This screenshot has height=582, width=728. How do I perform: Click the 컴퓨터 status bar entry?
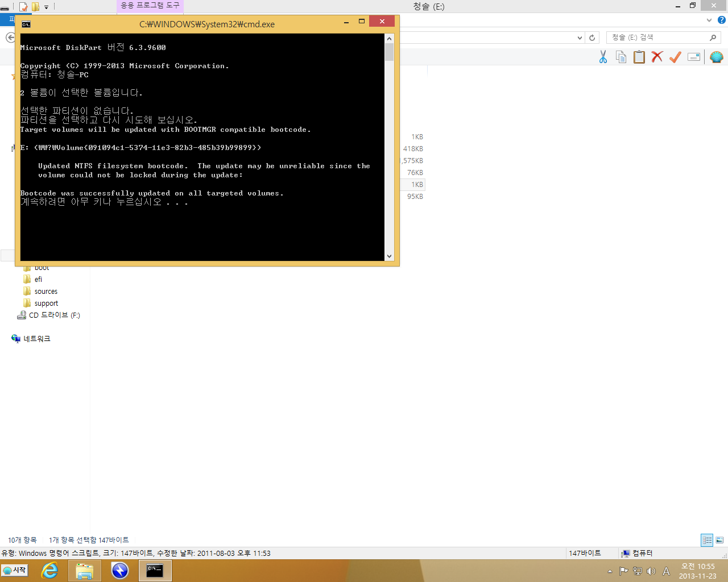coord(637,553)
